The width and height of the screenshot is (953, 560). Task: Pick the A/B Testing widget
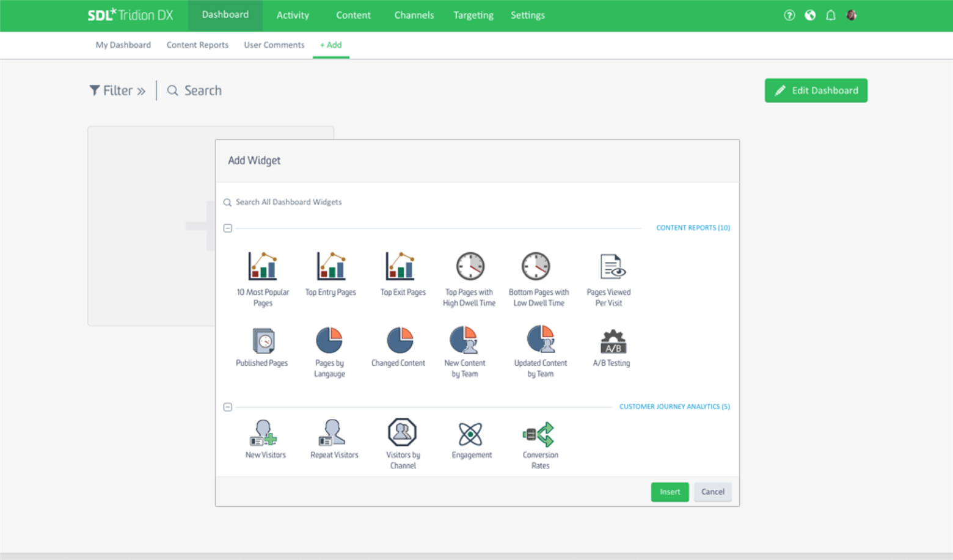coord(612,348)
